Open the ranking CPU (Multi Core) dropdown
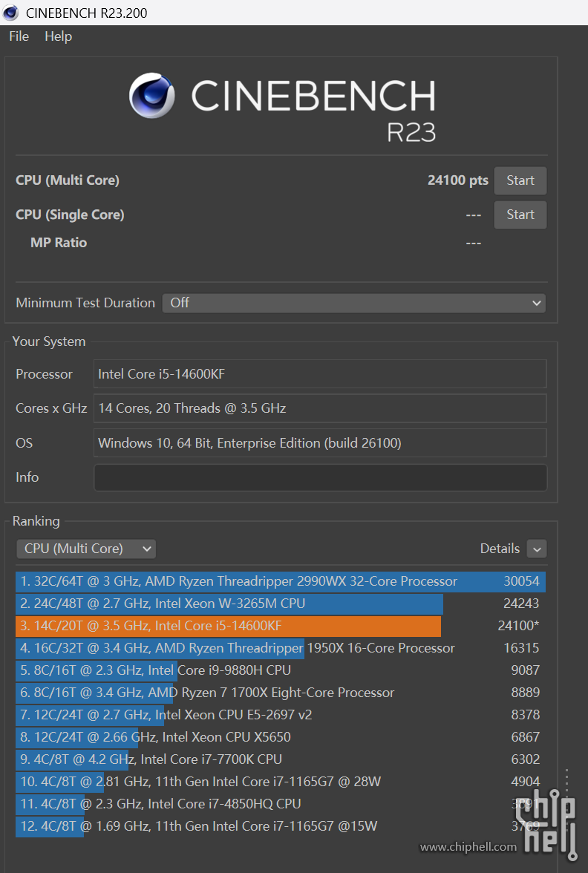The width and height of the screenshot is (588, 873). (x=86, y=549)
